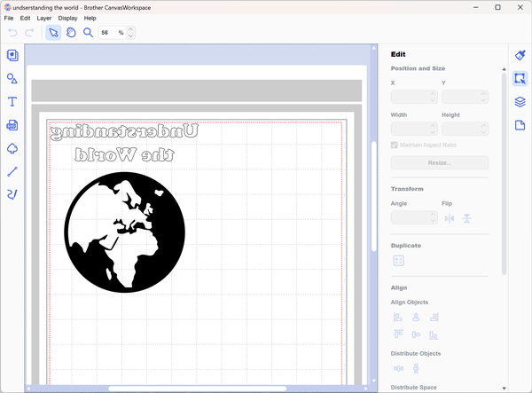Viewport: 532px width, 393px height.
Task: Open the Properties paintbrush panel
Action: (x=520, y=55)
